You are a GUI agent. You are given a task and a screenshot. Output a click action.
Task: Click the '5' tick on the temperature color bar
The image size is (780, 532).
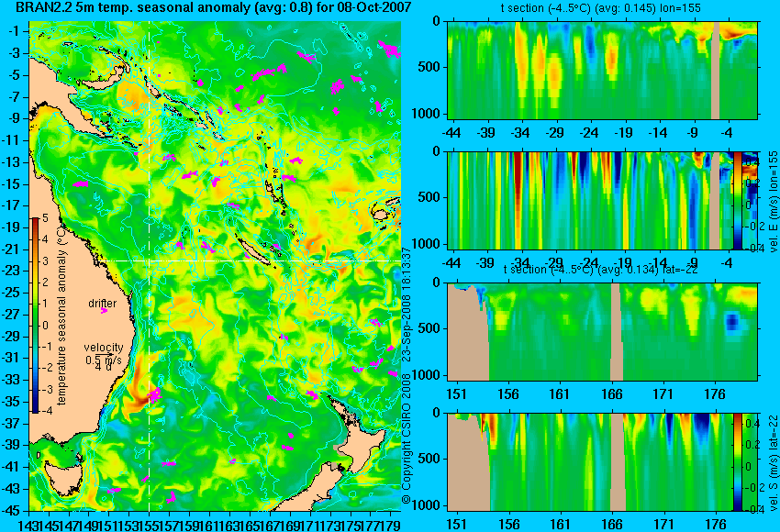point(45,218)
